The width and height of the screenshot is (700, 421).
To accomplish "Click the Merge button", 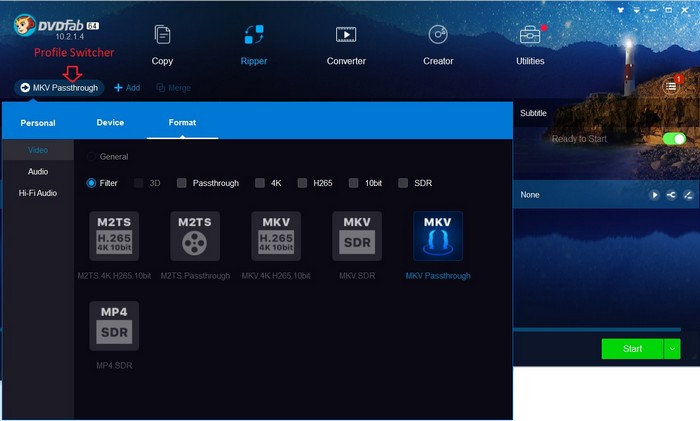I will tap(174, 88).
